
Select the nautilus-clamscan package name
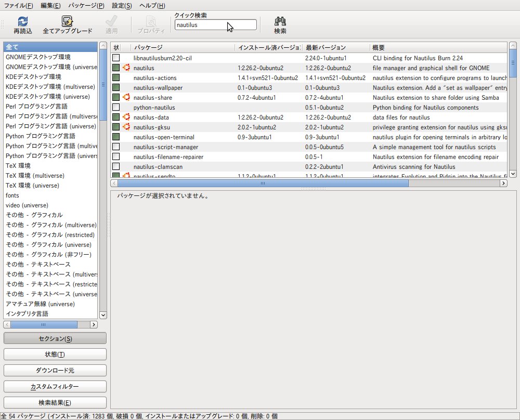(x=158, y=167)
